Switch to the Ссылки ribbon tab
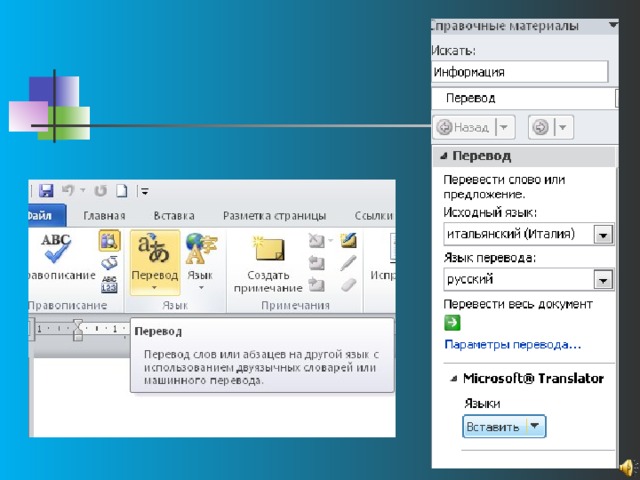The height and width of the screenshot is (480, 640). pos(373,216)
